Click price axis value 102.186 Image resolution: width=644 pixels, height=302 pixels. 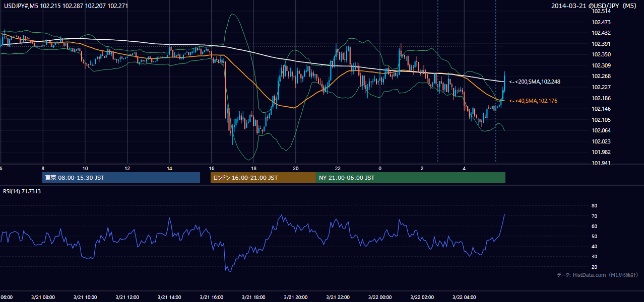[601, 98]
